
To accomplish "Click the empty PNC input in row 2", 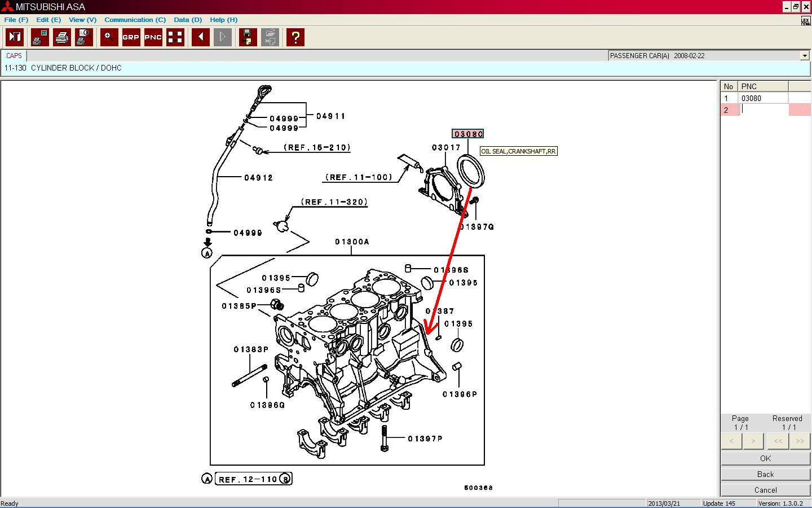I will click(x=764, y=110).
